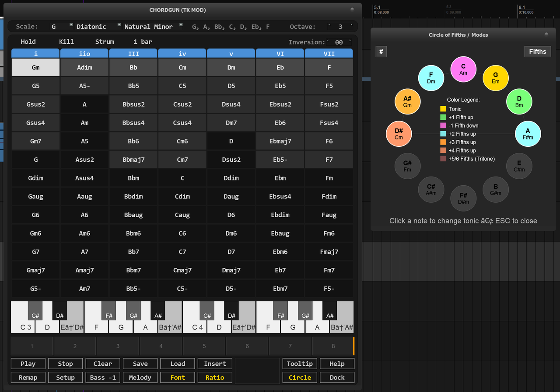Toggle the Hold option
The image size is (560, 392).
(x=28, y=42)
